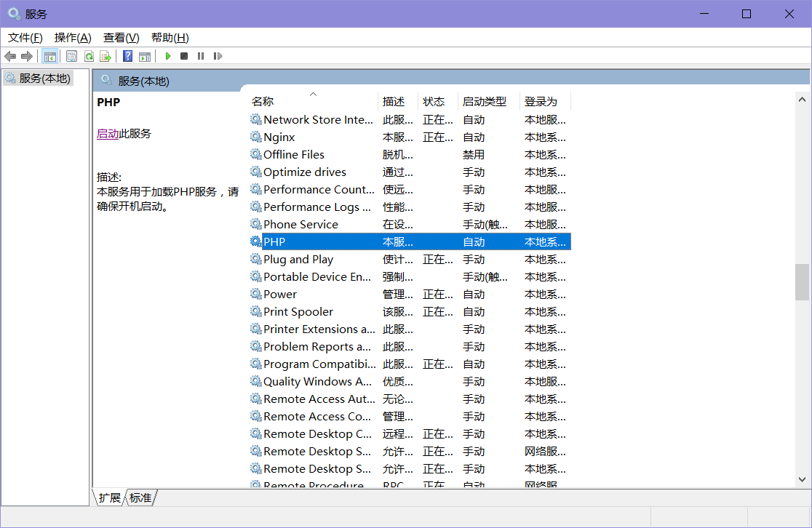Click 脱机... description of Offline Files
The image size is (812, 528).
[398, 155]
